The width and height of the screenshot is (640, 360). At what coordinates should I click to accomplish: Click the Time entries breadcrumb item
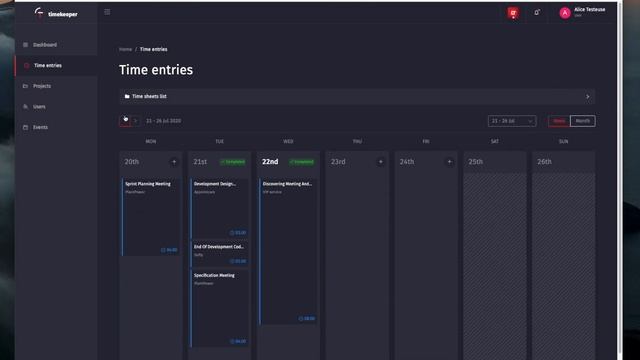(x=153, y=49)
